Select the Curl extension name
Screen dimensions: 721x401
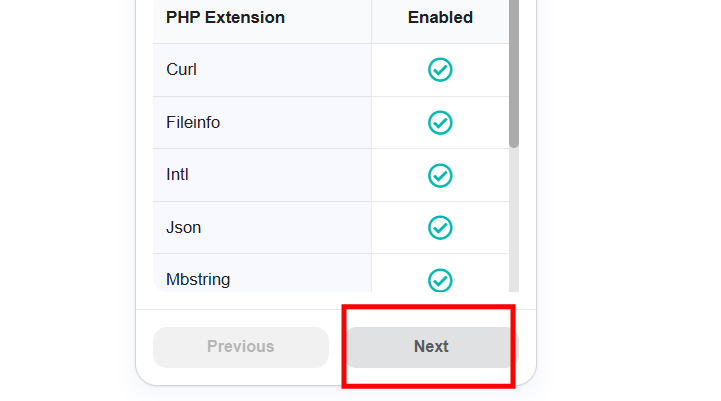click(x=181, y=69)
